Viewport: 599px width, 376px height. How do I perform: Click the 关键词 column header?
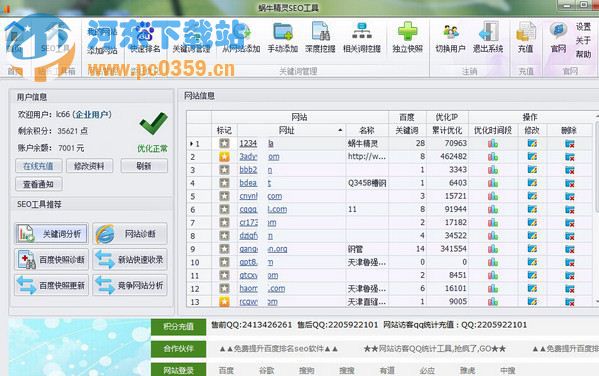click(407, 130)
